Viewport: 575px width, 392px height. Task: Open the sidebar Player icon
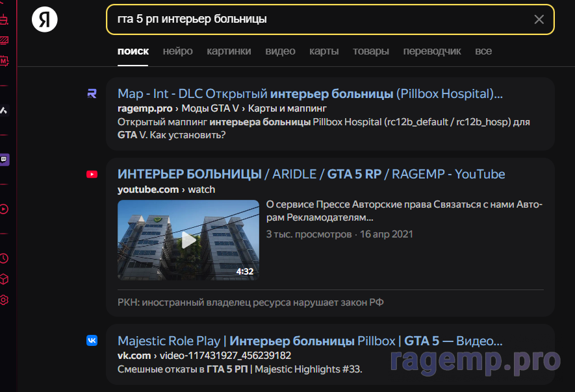coord(4,209)
